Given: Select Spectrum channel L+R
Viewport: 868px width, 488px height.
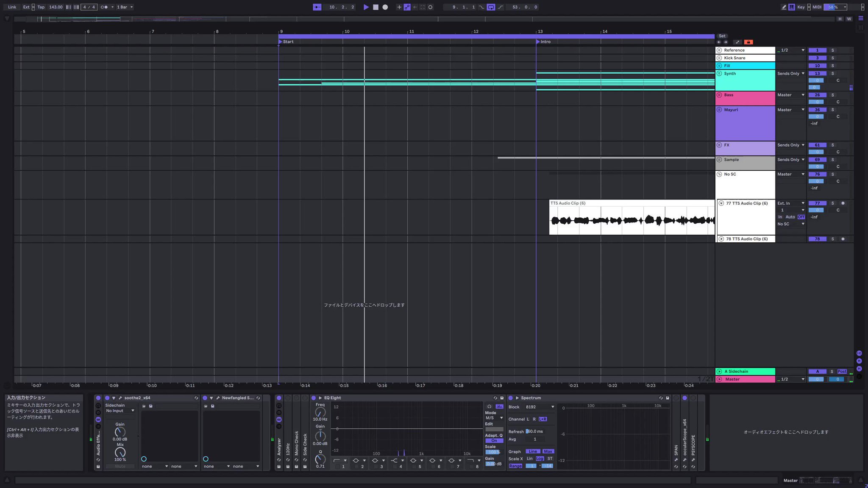Looking at the screenshot, I should [x=542, y=419].
